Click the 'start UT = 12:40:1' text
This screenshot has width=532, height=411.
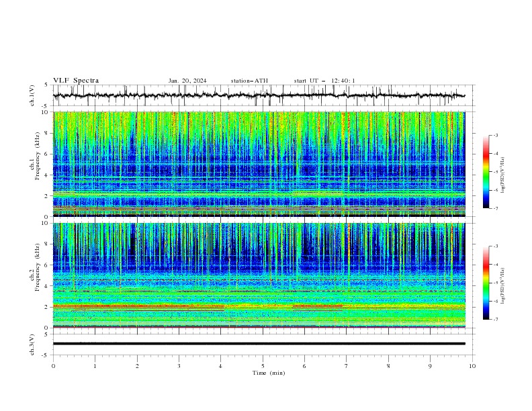coord(324,81)
